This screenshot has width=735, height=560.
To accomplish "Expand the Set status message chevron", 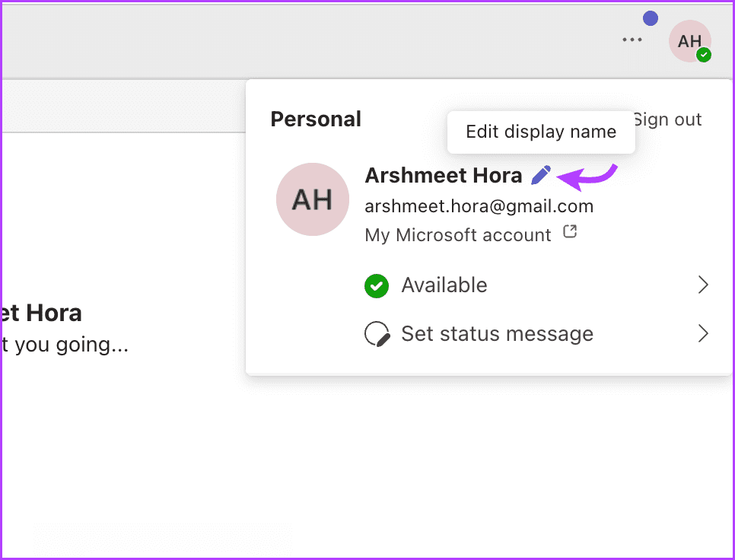I will coord(703,334).
